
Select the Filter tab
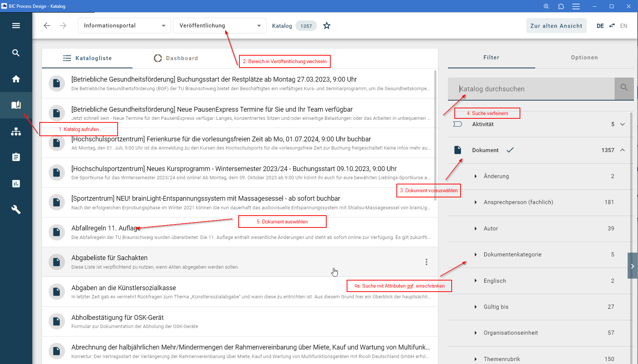(x=491, y=58)
